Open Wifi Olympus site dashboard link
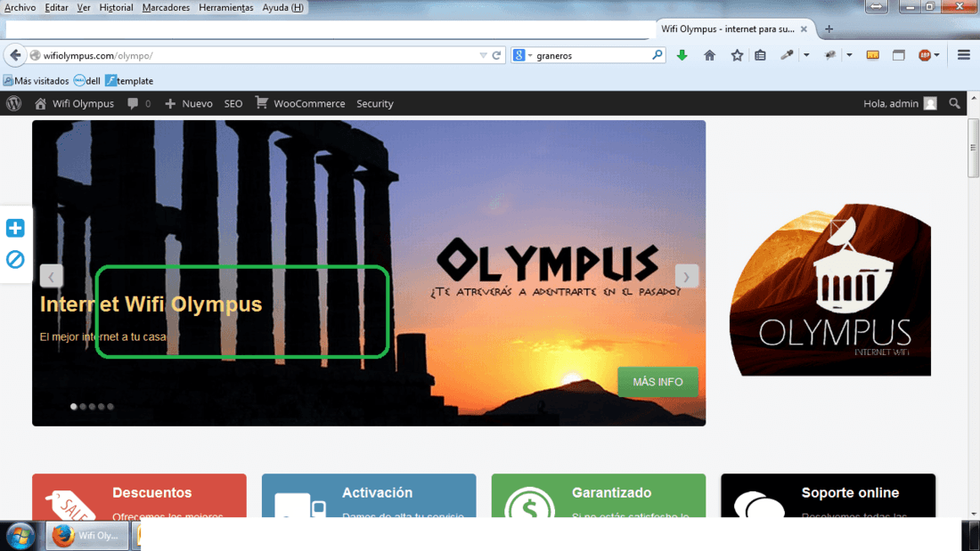 (x=74, y=103)
